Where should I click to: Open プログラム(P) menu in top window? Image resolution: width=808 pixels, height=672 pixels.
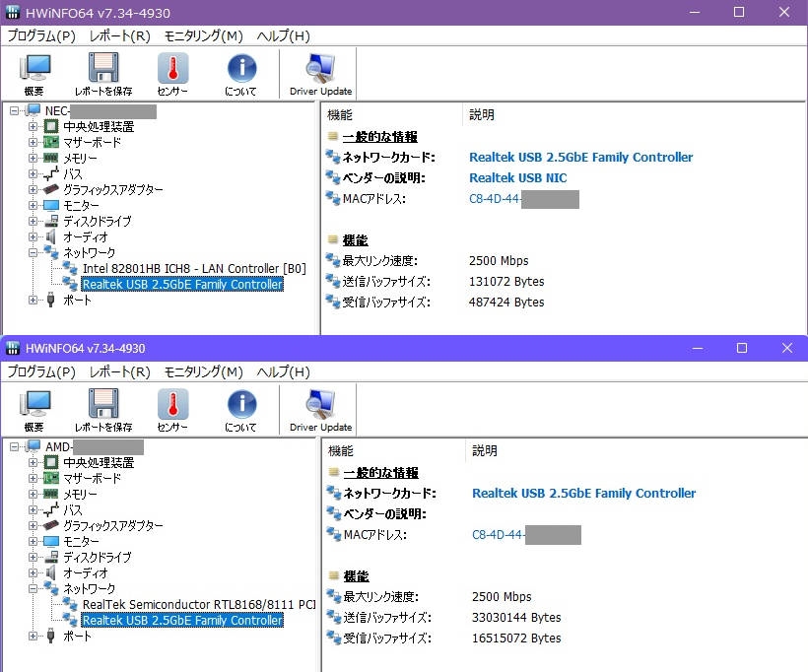pos(41,36)
